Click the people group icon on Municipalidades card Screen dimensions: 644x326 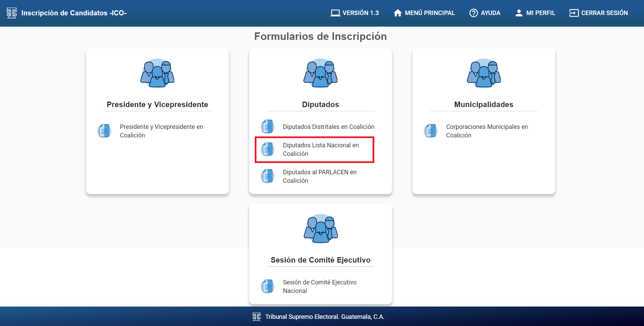tap(484, 73)
